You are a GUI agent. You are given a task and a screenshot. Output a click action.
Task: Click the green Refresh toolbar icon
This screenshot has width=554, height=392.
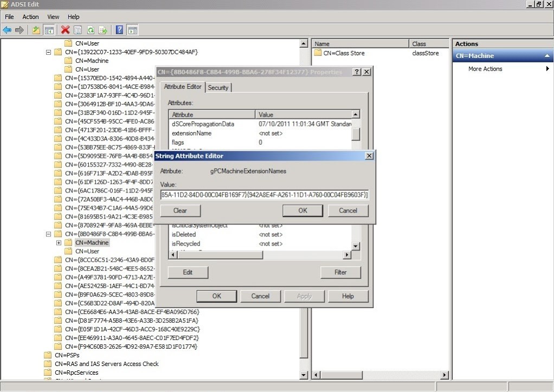(91, 30)
